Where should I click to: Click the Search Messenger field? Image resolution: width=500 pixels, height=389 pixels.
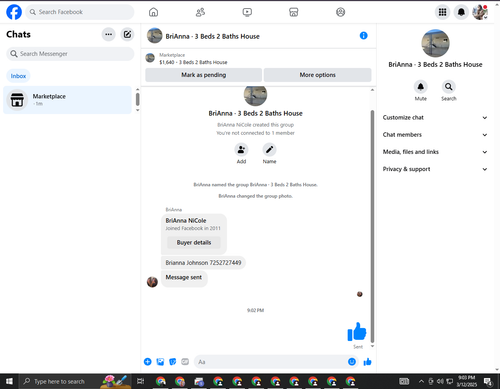click(70, 54)
